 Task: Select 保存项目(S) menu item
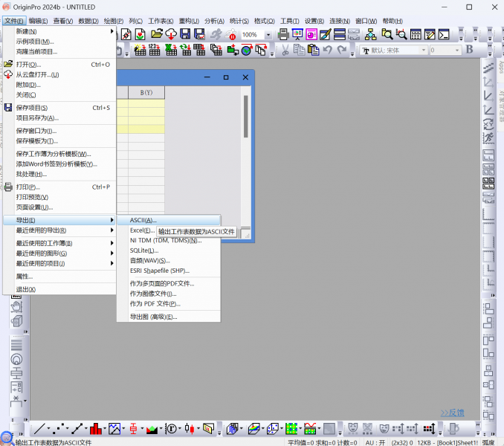59,108
